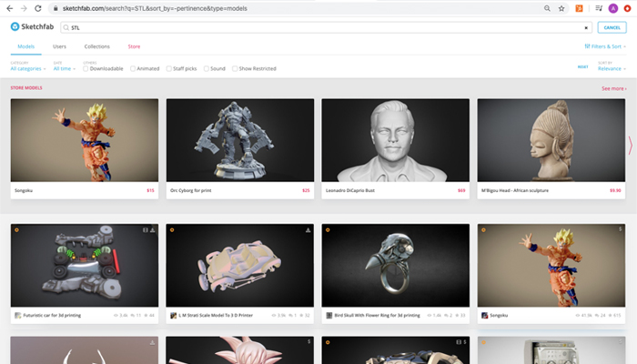Click the $69 price on Leonardo DiCaprio Bust
The image size is (637, 364).
point(461,190)
